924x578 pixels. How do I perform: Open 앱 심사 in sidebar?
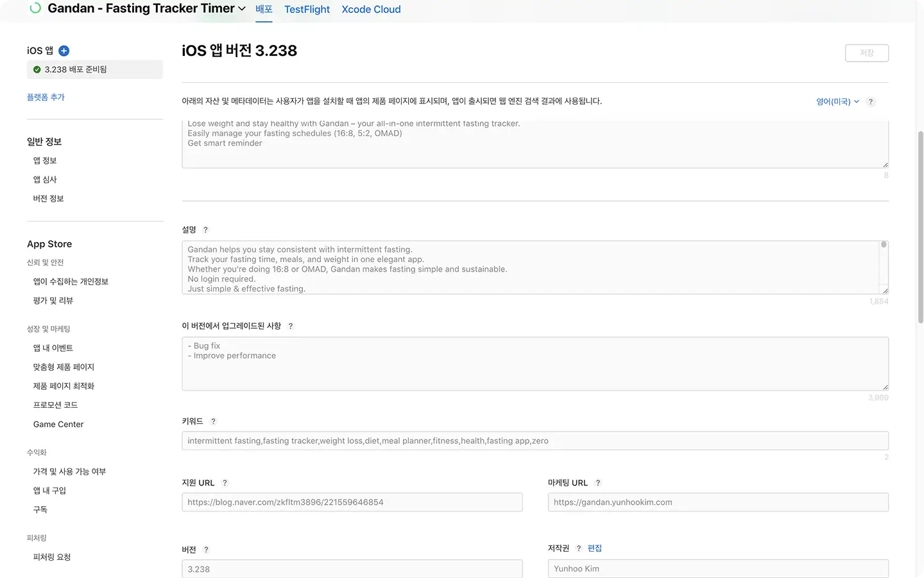[x=45, y=180]
